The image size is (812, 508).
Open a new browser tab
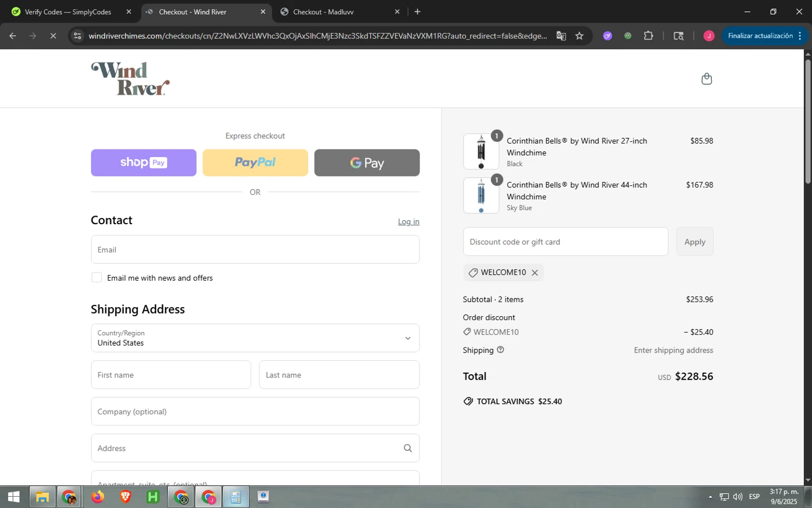click(417, 11)
